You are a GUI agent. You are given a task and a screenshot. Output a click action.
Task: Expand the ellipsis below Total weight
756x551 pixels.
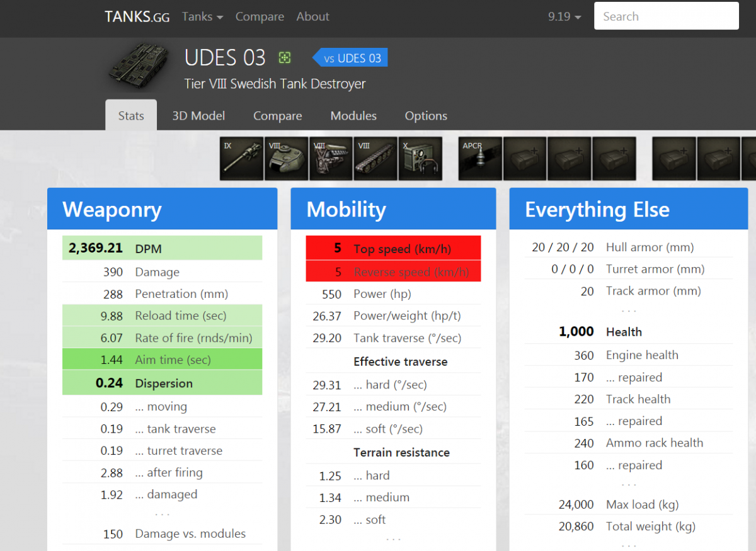click(629, 545)
